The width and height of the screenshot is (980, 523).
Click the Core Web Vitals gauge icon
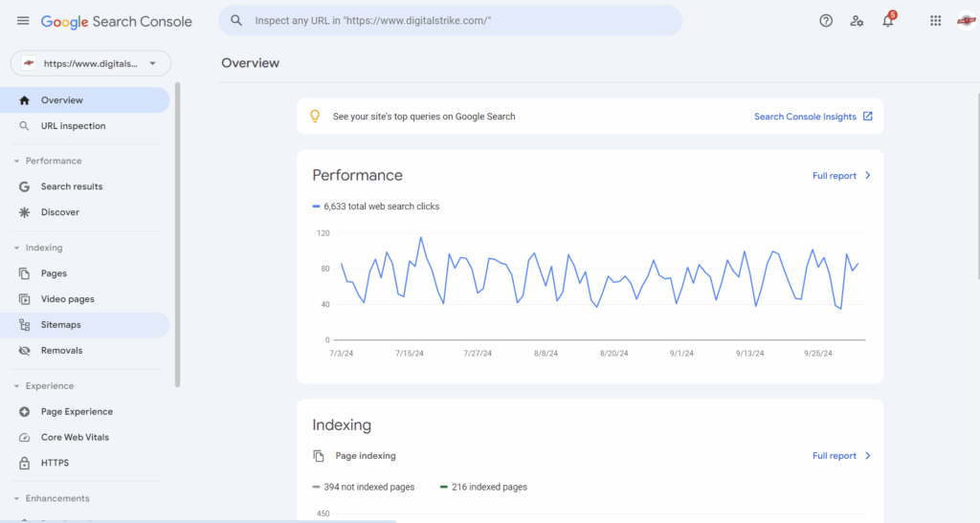(x=24, y=438)
